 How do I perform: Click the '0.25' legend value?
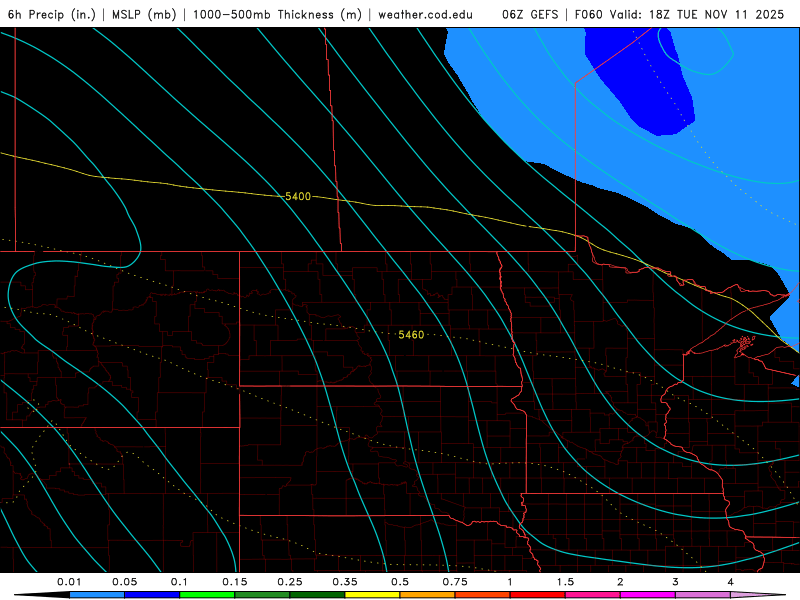coord(290,582)
